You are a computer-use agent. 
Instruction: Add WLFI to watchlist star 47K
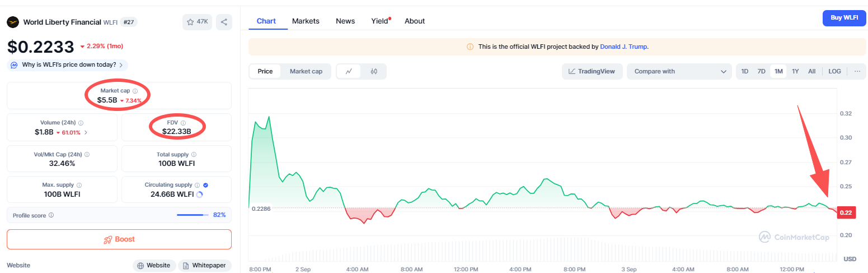197,22
